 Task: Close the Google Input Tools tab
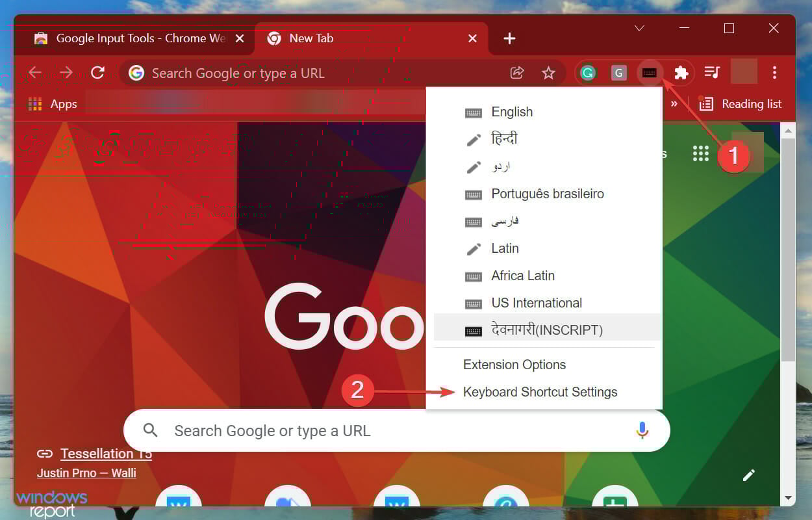[x=240, y=39]
